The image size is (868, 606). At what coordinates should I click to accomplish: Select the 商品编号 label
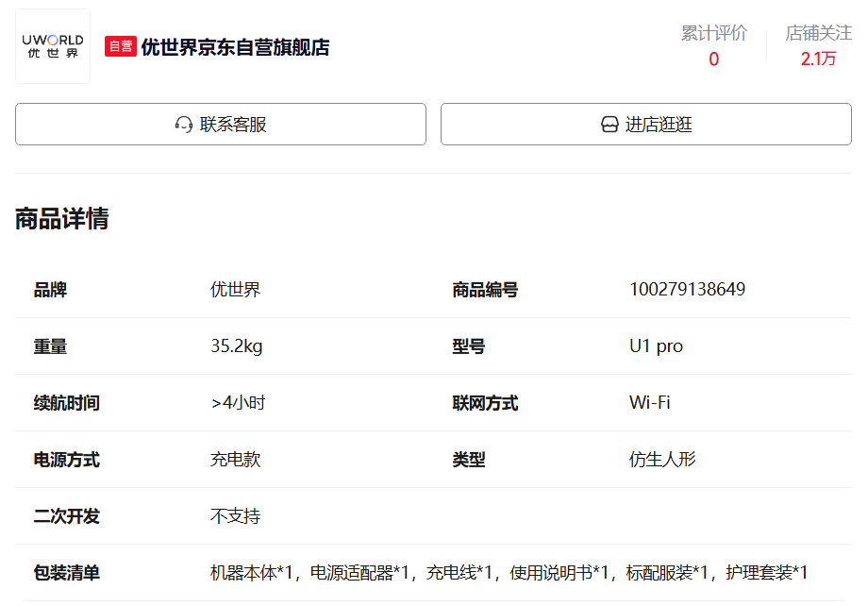485,290
